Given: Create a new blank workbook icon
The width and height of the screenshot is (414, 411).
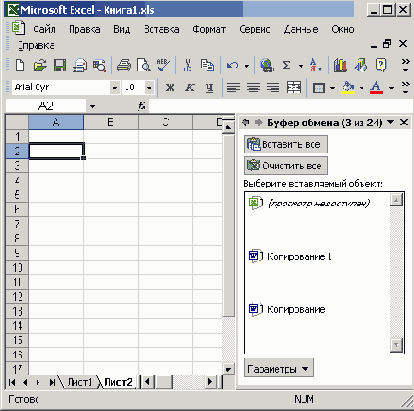Looking at the screenshot, I should point(20,65).
